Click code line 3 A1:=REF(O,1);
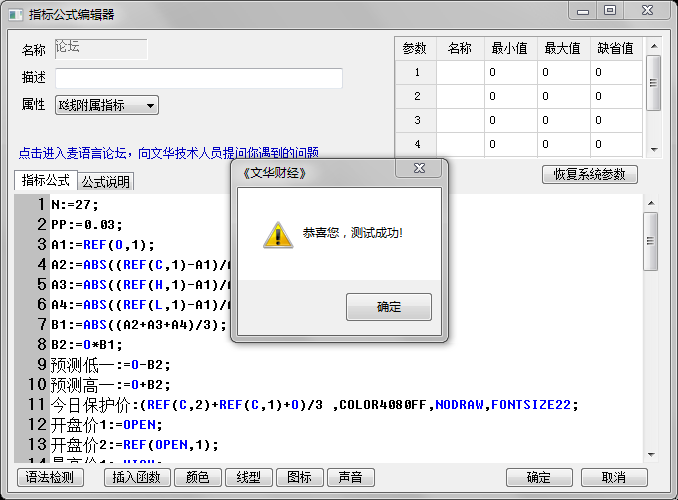The image size is (678, 500). point(103,245)
